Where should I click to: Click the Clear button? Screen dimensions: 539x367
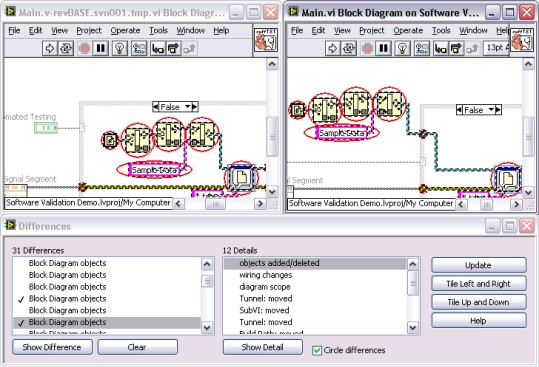[x=138, y=347]
